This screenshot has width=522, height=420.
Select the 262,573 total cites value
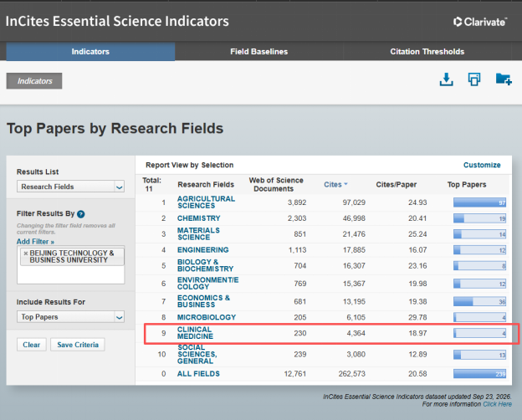352,374
